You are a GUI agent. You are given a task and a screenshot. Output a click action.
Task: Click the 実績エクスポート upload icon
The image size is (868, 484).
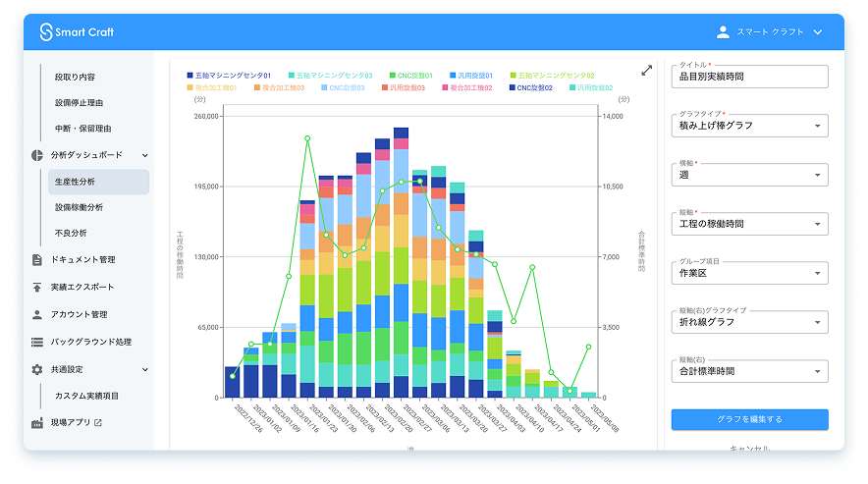point(37,288)
